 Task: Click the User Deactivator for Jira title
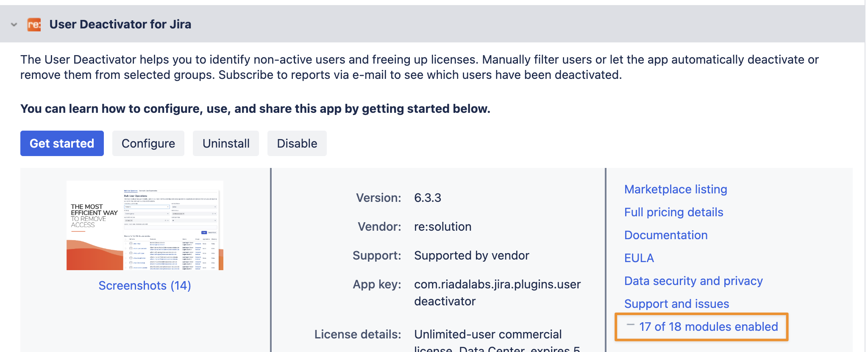pos(120,25)
